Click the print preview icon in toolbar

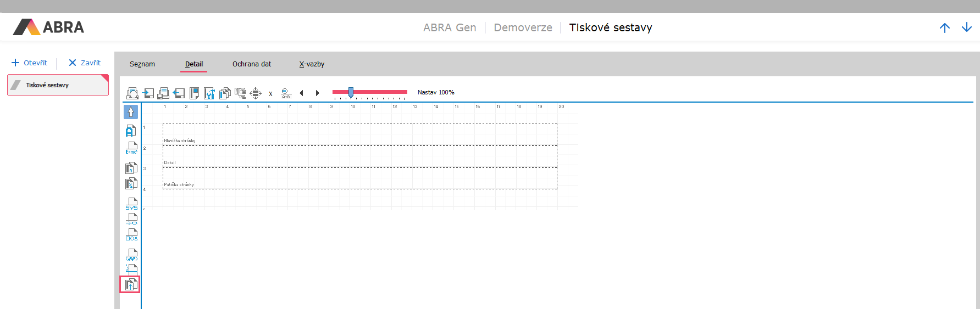132,93
